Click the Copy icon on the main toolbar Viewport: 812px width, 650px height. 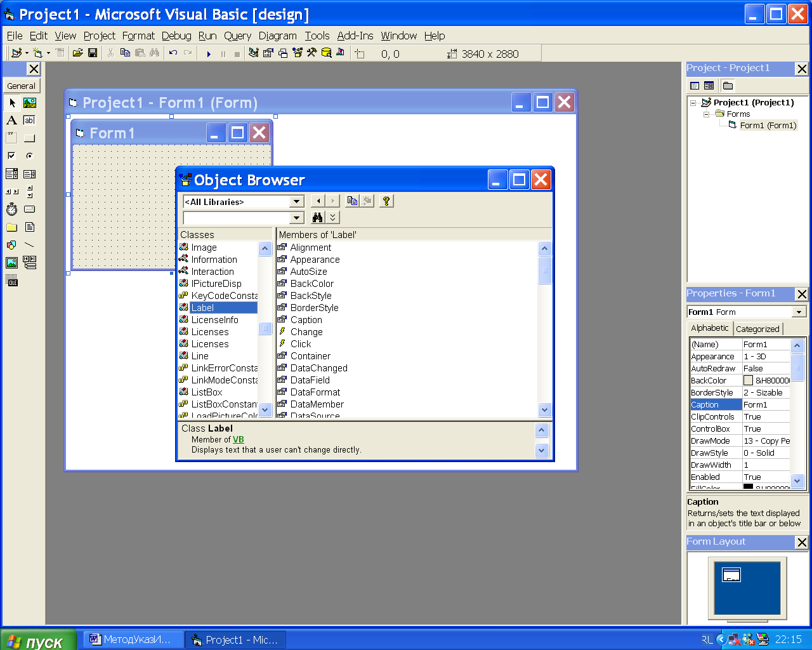pos(125,53)
